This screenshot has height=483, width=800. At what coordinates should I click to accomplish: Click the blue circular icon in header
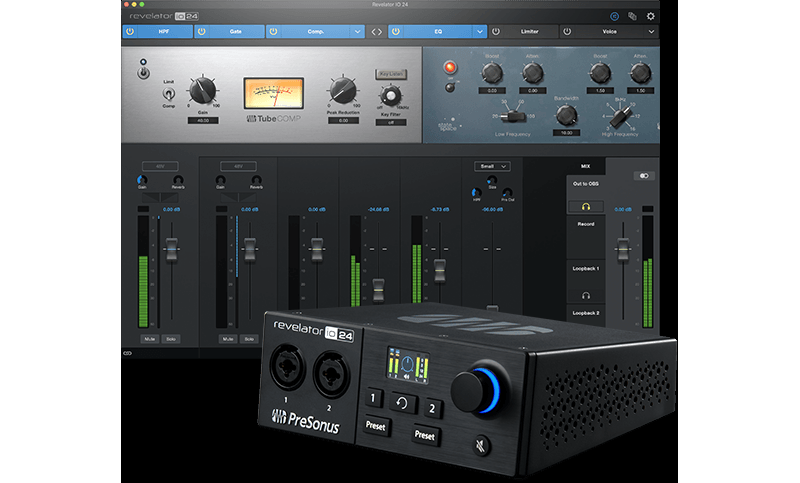[x=614, y=16]
